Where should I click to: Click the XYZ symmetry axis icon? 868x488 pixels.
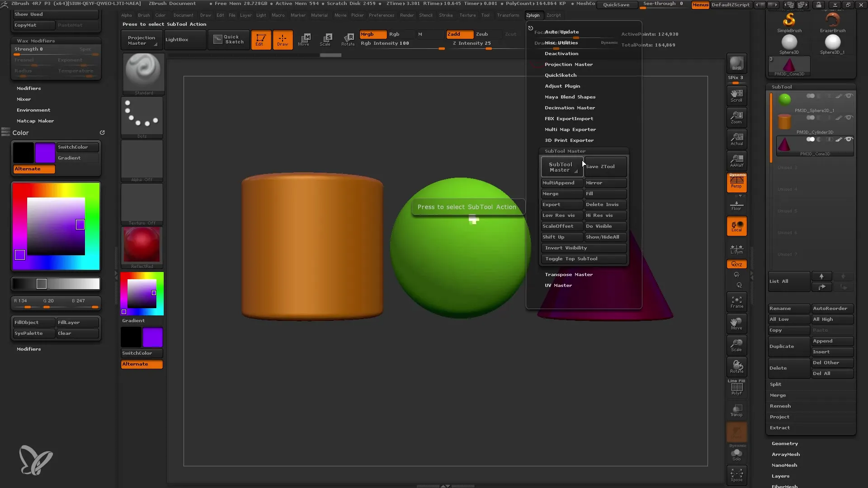click(x=736, y=264)
